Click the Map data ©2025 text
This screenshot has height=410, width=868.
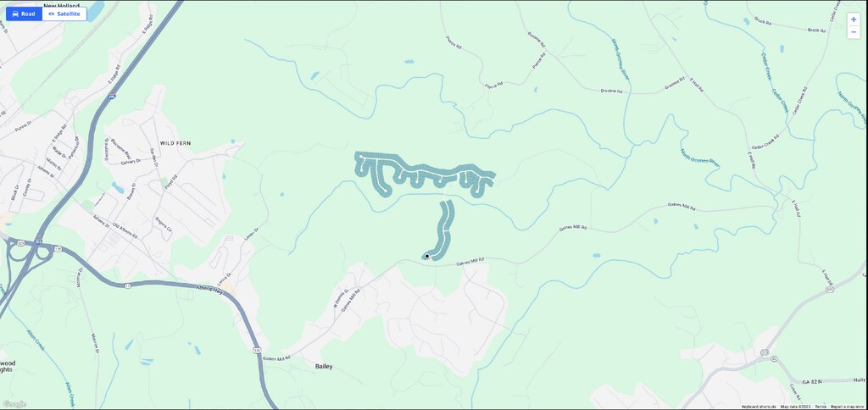795,407
